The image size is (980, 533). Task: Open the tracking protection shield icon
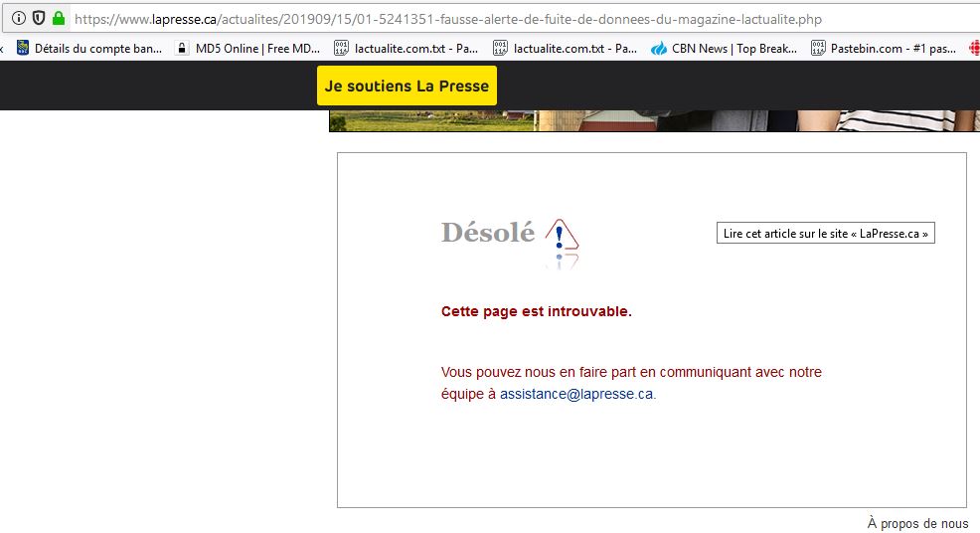[x=39, y=19]
